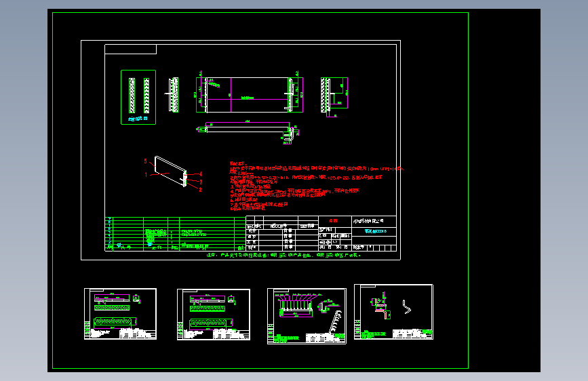Click the red callout number 3 on isometric view
588x381 pixels.
point(201,182)
